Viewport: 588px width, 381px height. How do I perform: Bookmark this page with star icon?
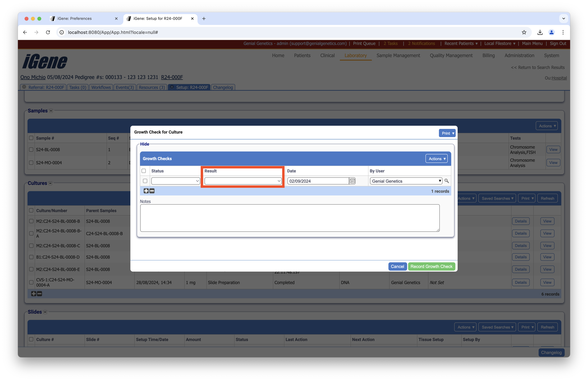pyautogui.click(x=524, y=32)
